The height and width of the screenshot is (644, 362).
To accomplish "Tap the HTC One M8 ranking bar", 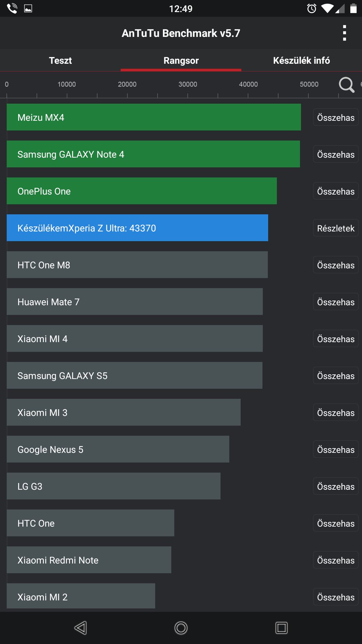I will 137,265.
